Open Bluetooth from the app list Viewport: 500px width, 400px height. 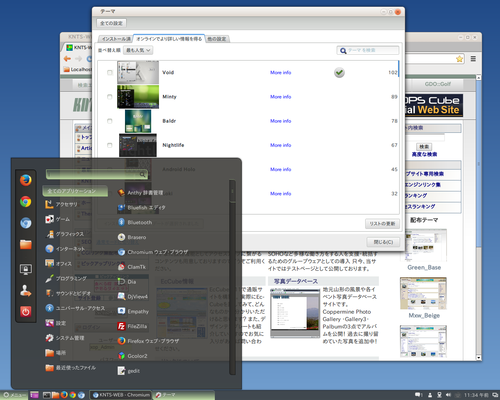click(135, 222)
